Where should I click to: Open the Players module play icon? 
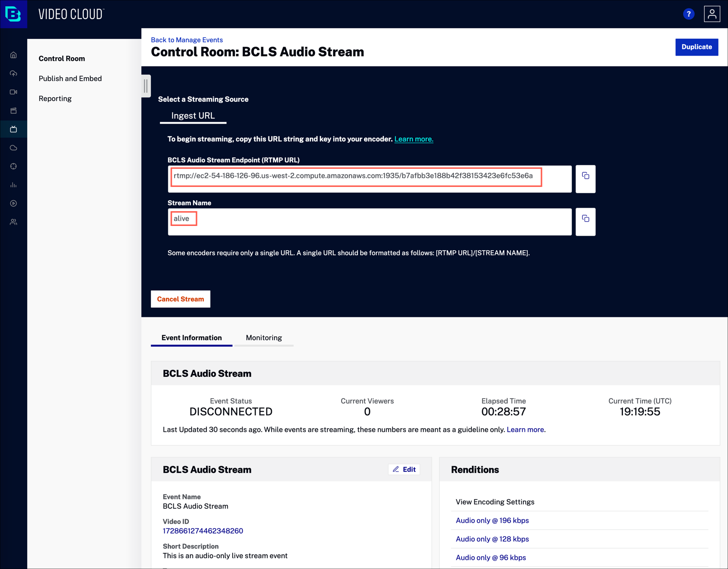[x=13, y=204]
